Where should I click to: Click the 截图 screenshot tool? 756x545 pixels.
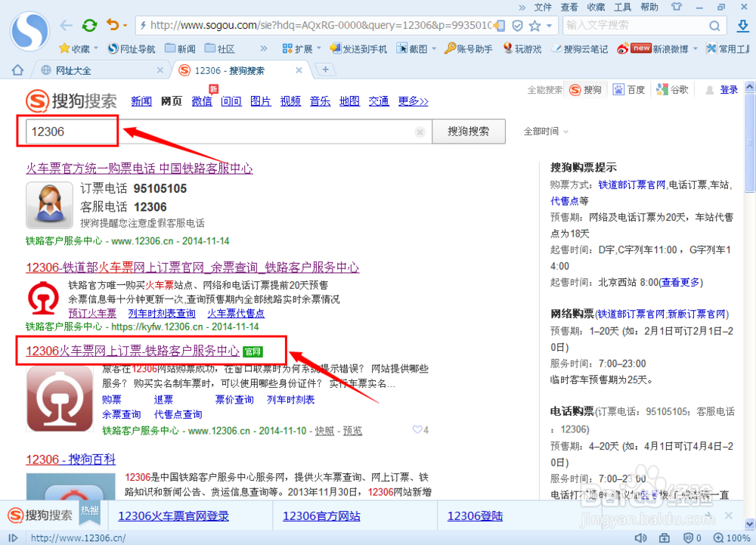tap(412, 48)
